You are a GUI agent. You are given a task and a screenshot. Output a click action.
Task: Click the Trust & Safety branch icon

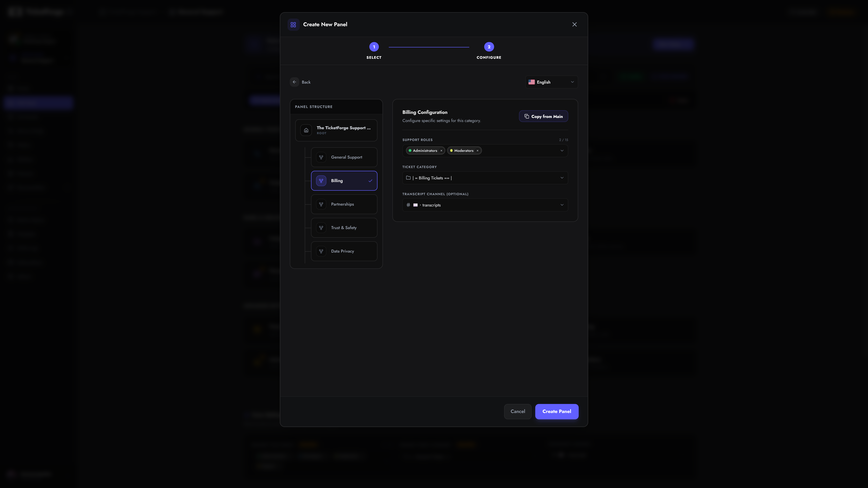point(321,228)
